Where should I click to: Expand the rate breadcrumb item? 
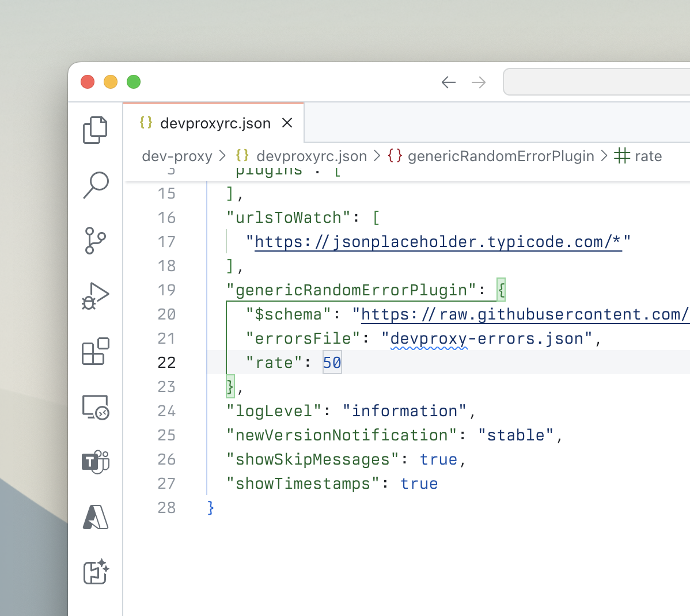coord(647,156)
